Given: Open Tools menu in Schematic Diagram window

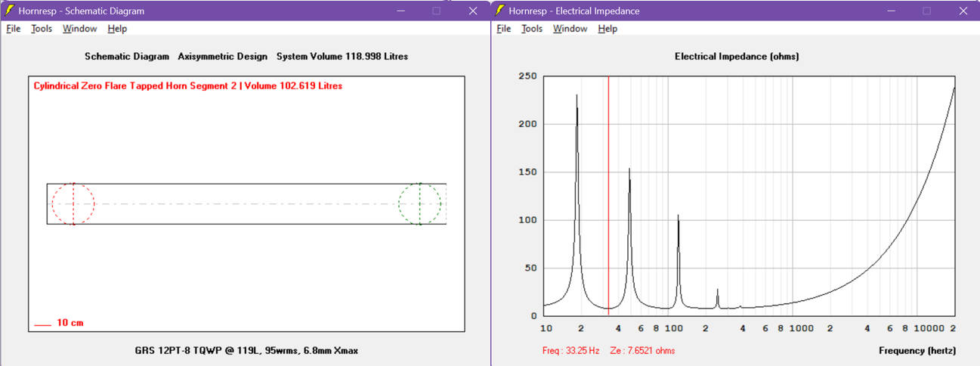Looking at the screenshot, I should click(x=42, y=29).
